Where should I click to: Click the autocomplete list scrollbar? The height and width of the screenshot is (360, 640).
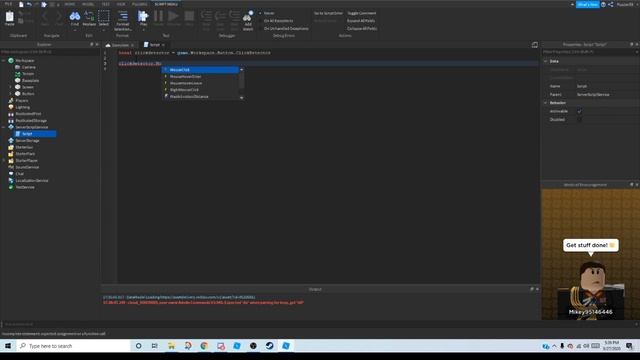(242, 80)
